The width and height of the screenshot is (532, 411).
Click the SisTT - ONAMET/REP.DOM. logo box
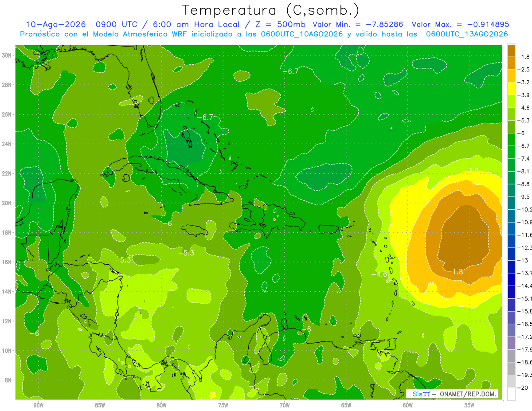point(452,394)
